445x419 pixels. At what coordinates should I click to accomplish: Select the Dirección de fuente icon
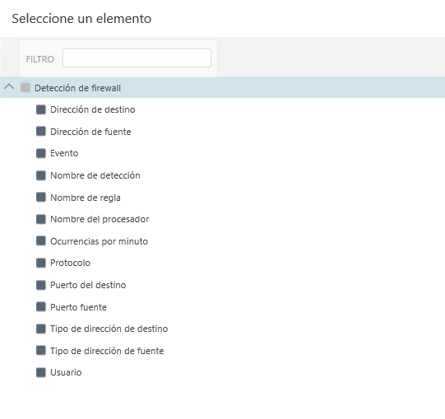(41, 131)
